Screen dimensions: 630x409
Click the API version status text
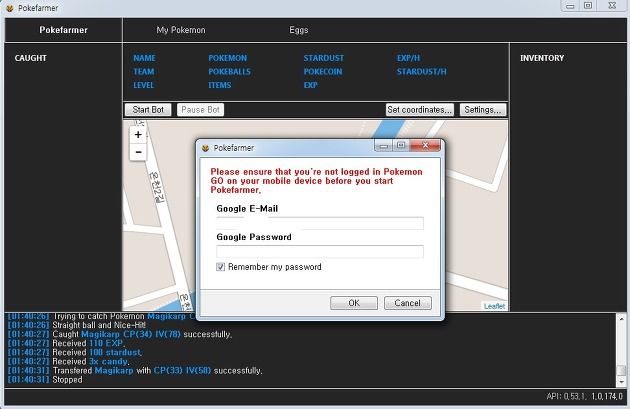click(x=584, y=396)
